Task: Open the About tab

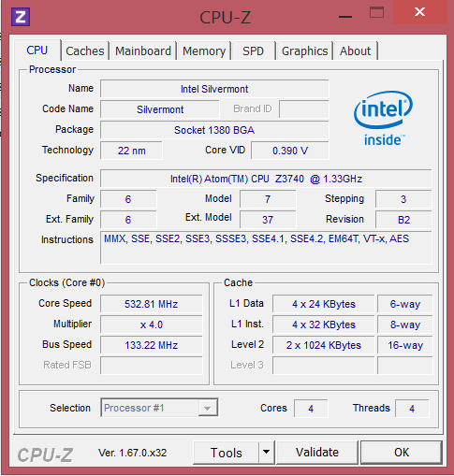Action: coord(355,50)
